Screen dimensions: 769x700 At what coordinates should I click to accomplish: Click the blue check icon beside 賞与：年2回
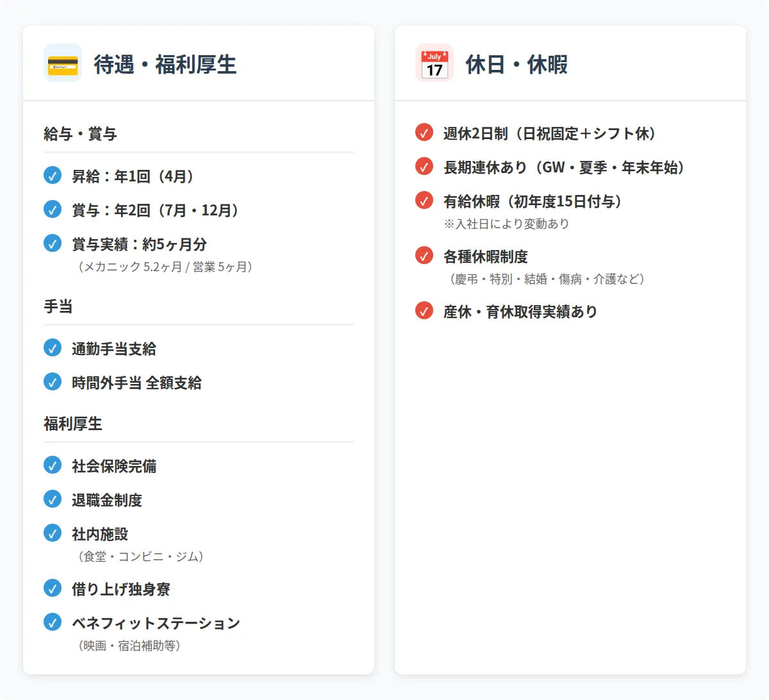coord(53,209)
